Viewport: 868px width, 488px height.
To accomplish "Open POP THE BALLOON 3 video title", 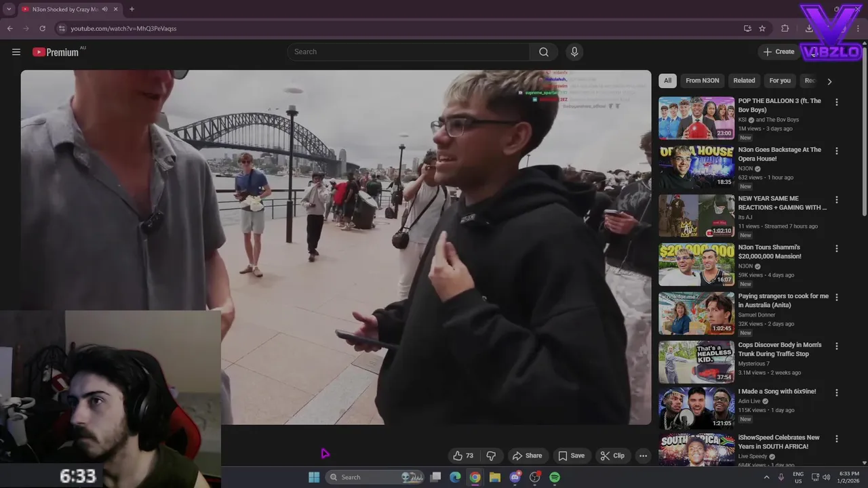I will [779, 105].
